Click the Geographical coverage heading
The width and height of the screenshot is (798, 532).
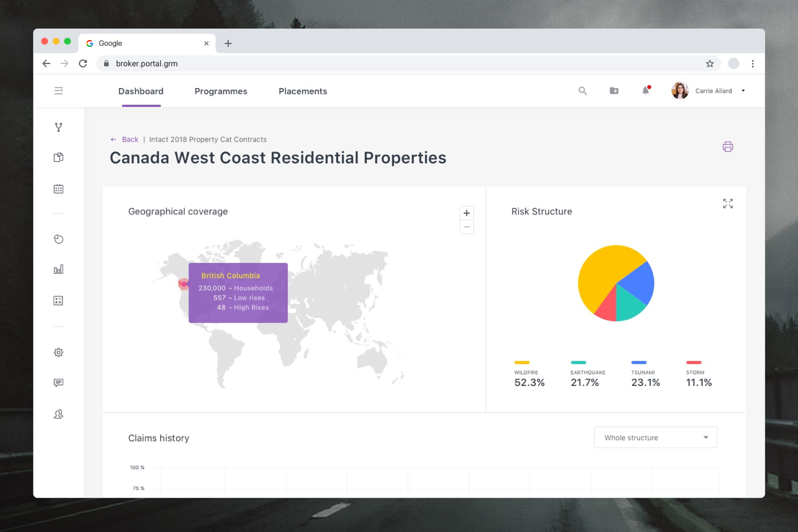point(178,211)
